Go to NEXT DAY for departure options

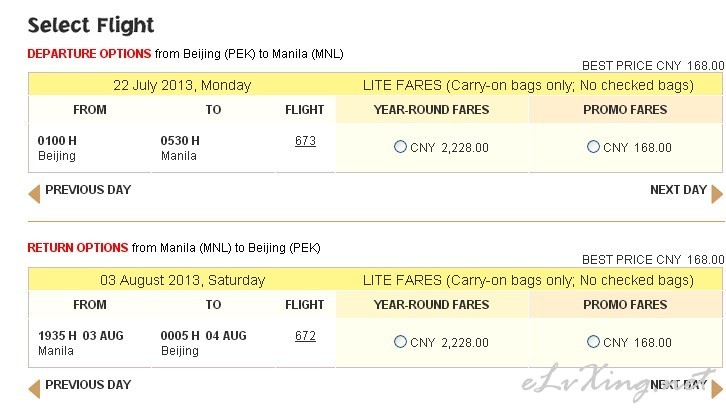678,189
